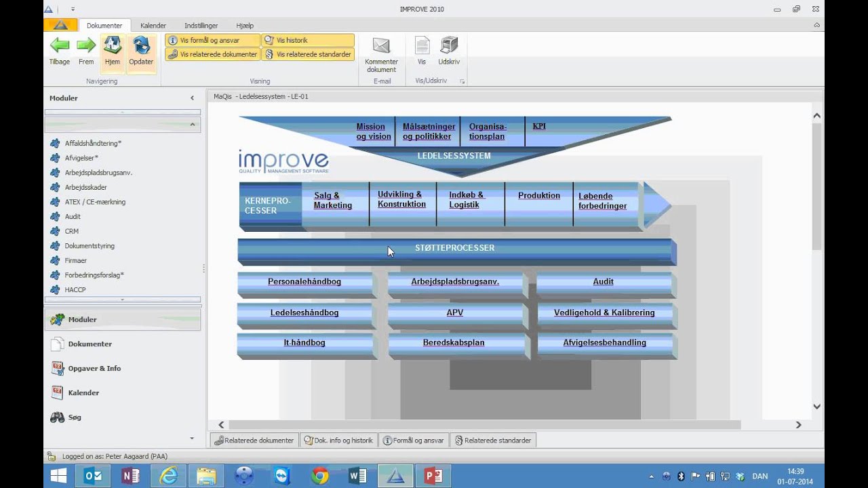
Task: Open the Personalehåndbog link
Action: pyautogui.click(x=304, y=281)
